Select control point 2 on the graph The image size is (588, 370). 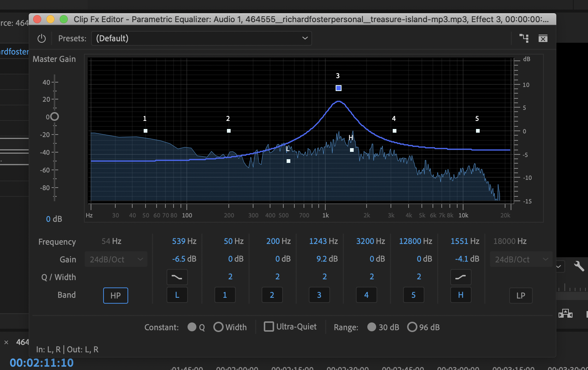tap(229, 131)
